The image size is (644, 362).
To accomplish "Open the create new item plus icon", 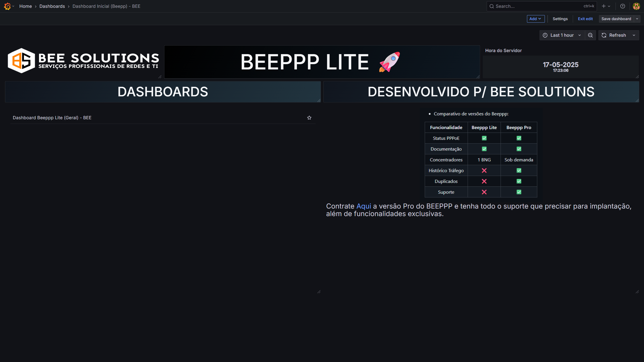I will pyautogui.click(x=603, y=6).
